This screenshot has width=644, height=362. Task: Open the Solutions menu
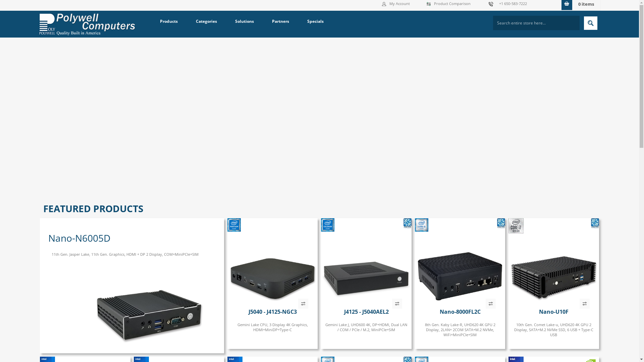coord(244,21)
